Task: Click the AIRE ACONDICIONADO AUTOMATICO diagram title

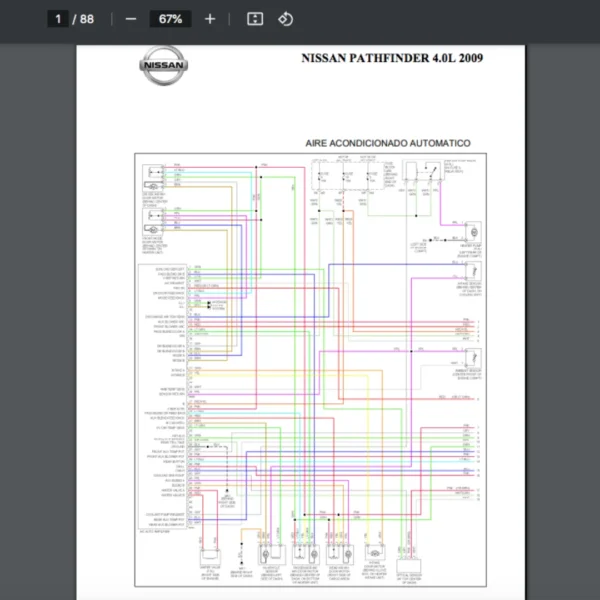Action: pyautogui.click(x=387, y=144)
